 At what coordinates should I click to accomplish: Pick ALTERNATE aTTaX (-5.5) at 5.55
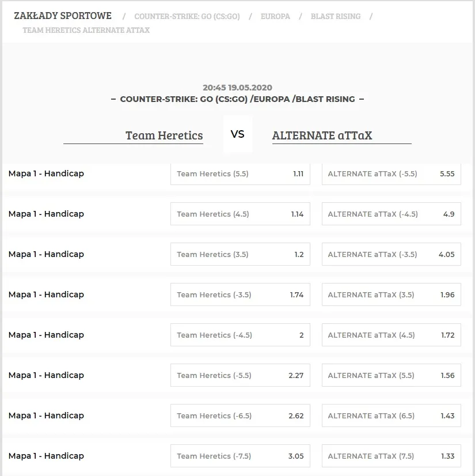pyautogui.click(x=391, y=173)
